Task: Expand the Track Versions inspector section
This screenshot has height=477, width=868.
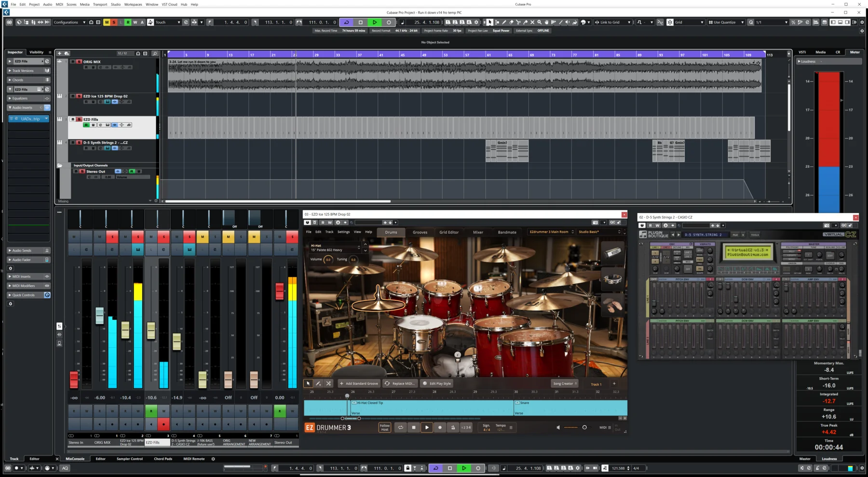Action: (x=28, y=70)
